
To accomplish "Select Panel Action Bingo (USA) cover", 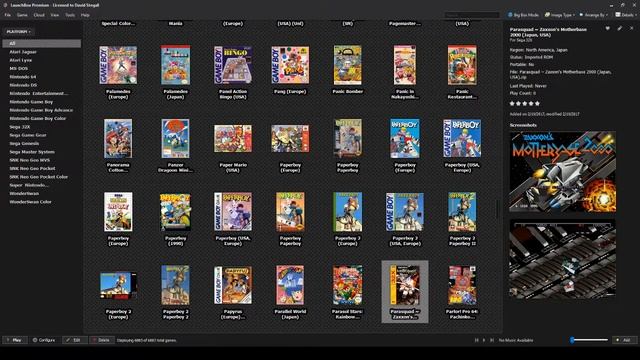I will (233, 65).
